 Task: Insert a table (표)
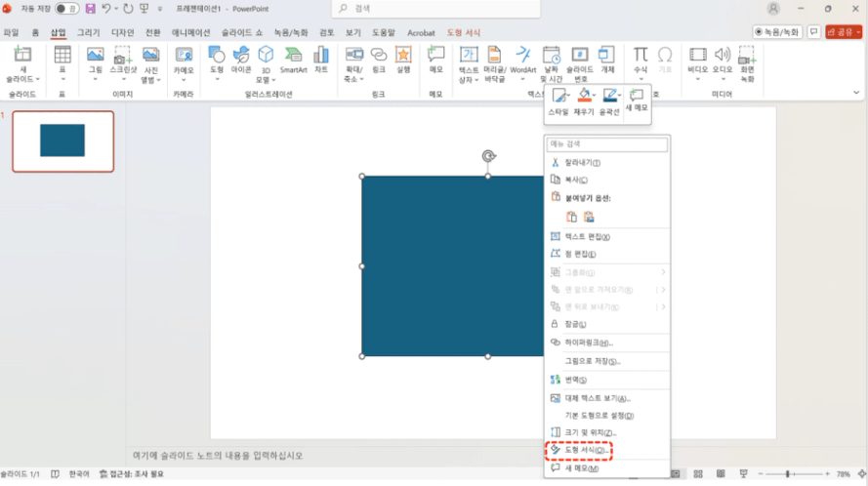click(62, 63)
